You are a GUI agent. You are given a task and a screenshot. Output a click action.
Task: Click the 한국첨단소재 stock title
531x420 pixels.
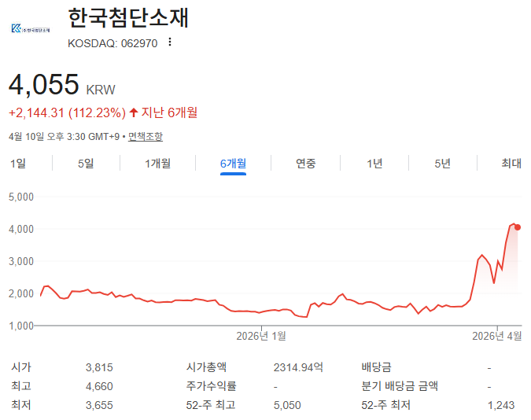coord(128,18)
